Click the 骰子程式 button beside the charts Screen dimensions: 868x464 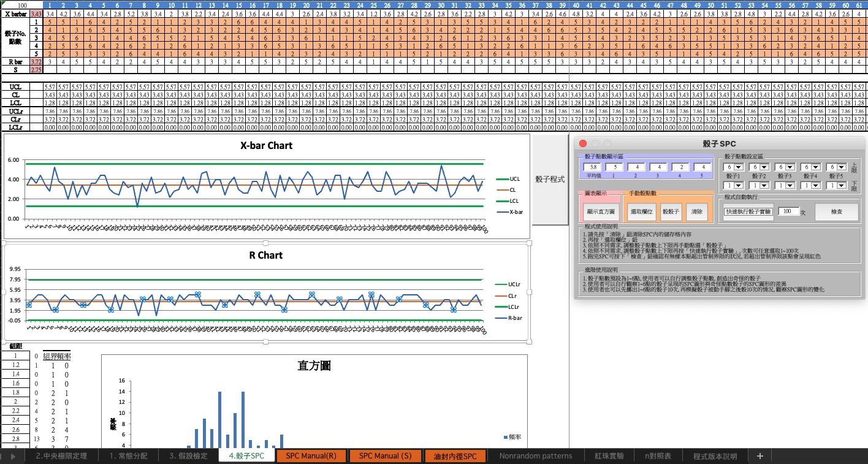pyautogui.click(x=550, y=180)
